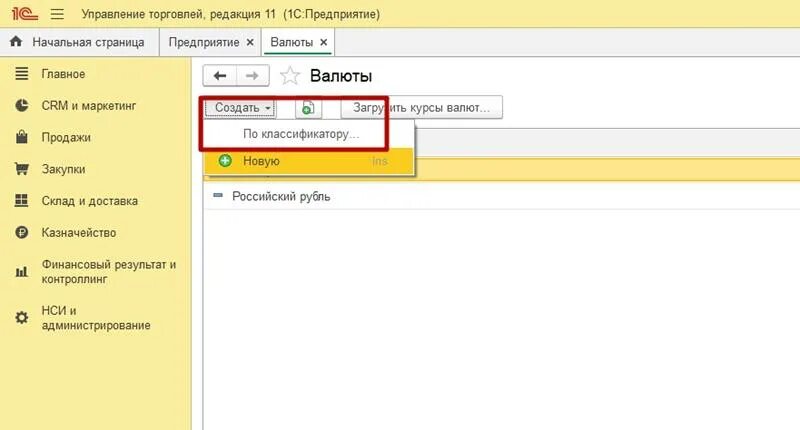Viewport: 800px width, 430px height.
Task: Open Склад и доставка section
Action: click(90, 201)
